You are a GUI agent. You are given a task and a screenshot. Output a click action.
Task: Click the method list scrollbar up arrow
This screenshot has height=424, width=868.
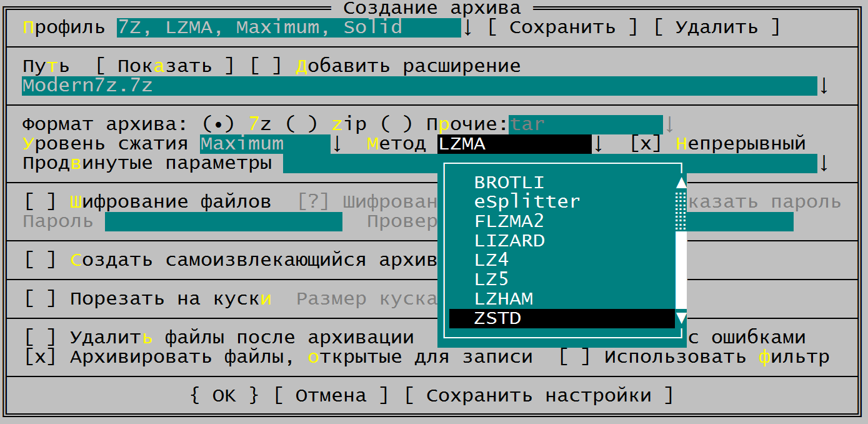coord(681,183)
